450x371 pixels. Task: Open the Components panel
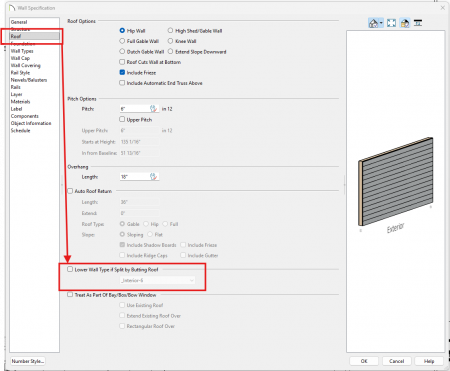pyautogui.click(x=25, y=116)
